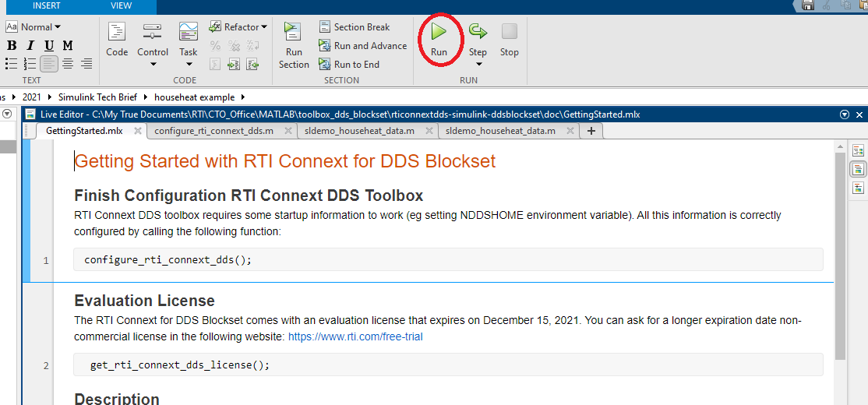Screen dimensions: 868x405
Task: Click the editor vertical scrollbar thumb
Action: [840, 255]
